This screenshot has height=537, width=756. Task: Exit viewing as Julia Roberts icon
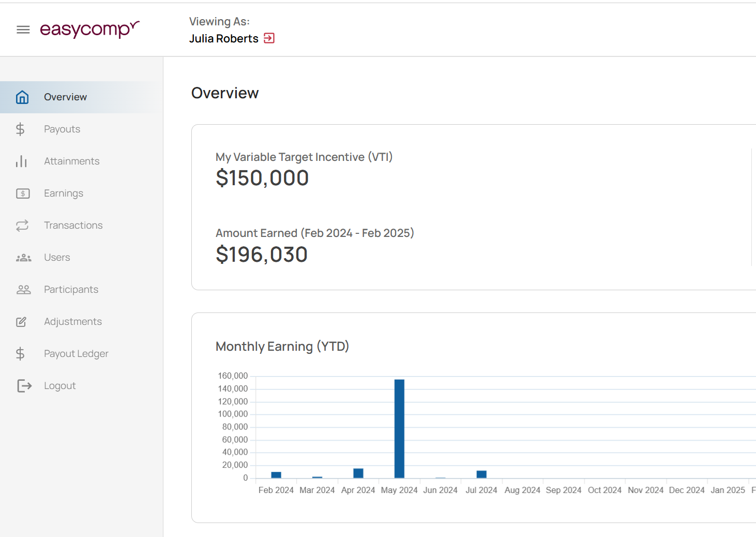[269, 38]
